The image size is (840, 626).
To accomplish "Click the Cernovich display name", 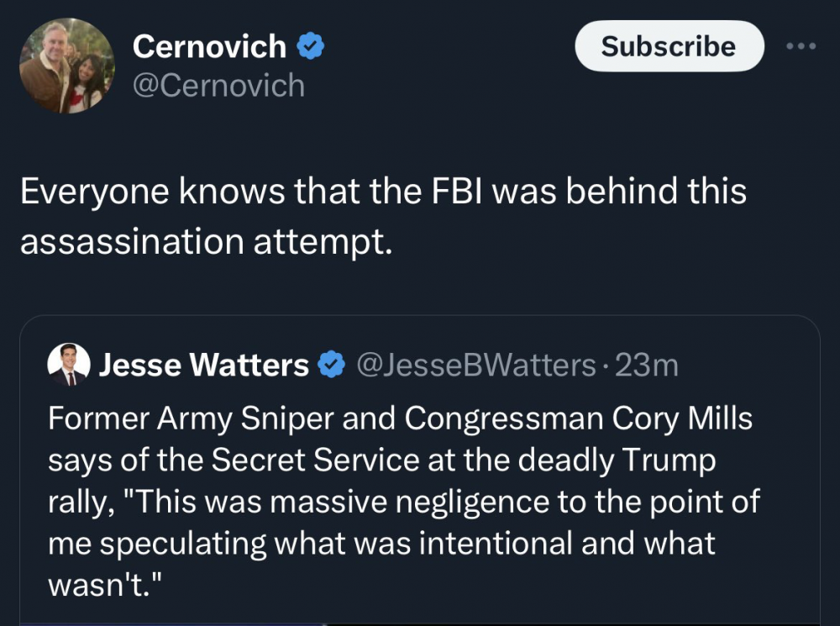I will (209, 47).
